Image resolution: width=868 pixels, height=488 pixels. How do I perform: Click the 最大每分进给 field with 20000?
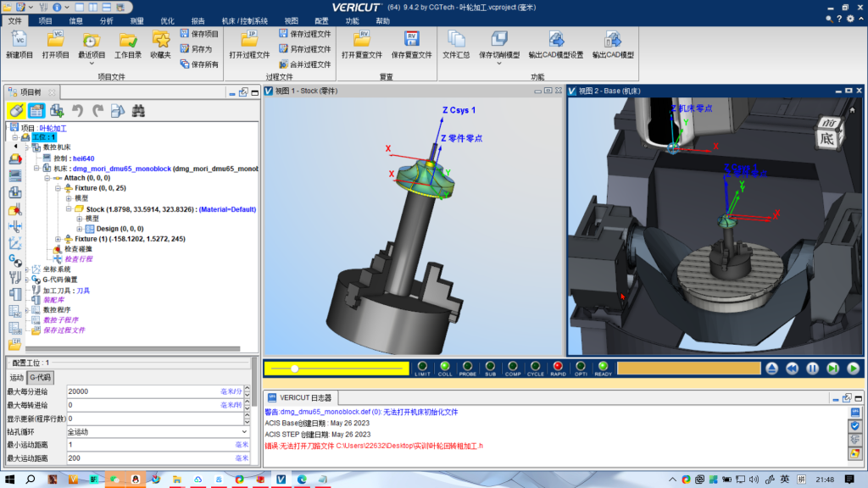tap(155, 391)
